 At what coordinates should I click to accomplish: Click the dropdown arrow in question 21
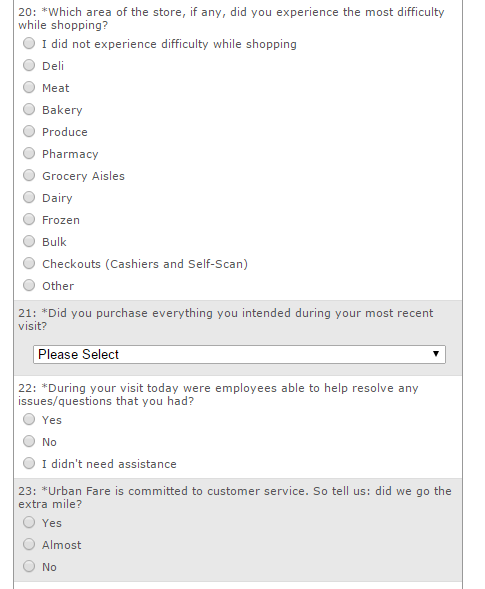436,354
